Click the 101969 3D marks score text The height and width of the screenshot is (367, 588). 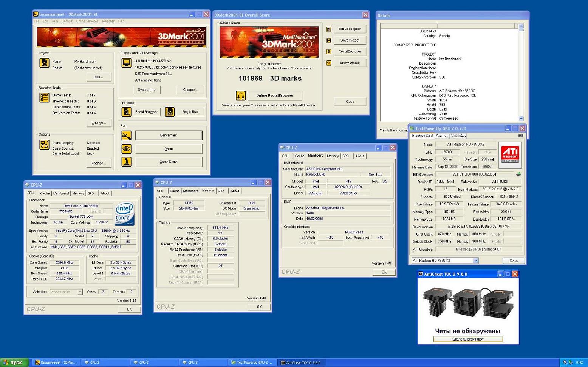(270, 79)
